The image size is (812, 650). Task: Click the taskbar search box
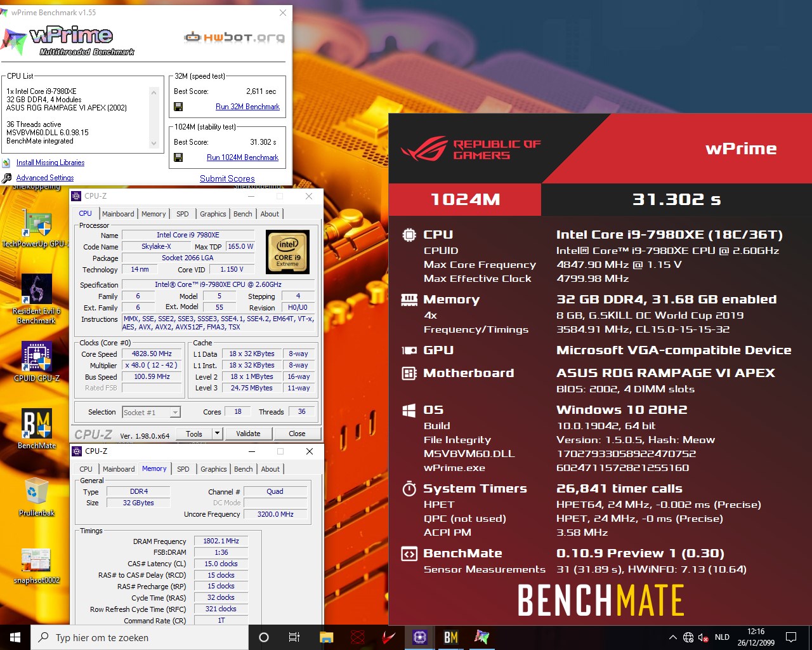[140, 637]
